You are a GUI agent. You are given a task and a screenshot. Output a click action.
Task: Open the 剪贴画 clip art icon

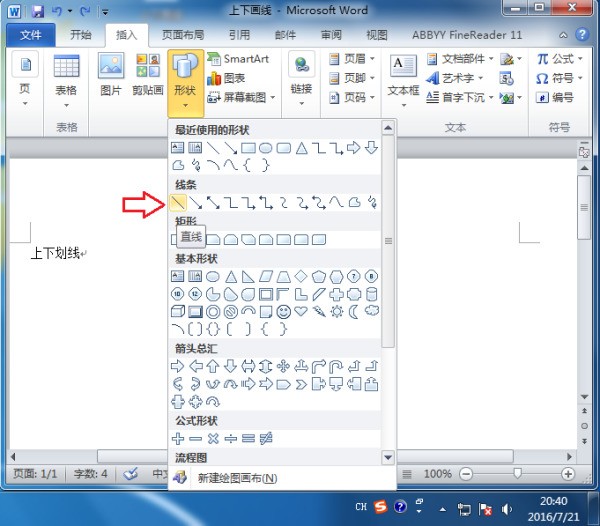point(147,76)
